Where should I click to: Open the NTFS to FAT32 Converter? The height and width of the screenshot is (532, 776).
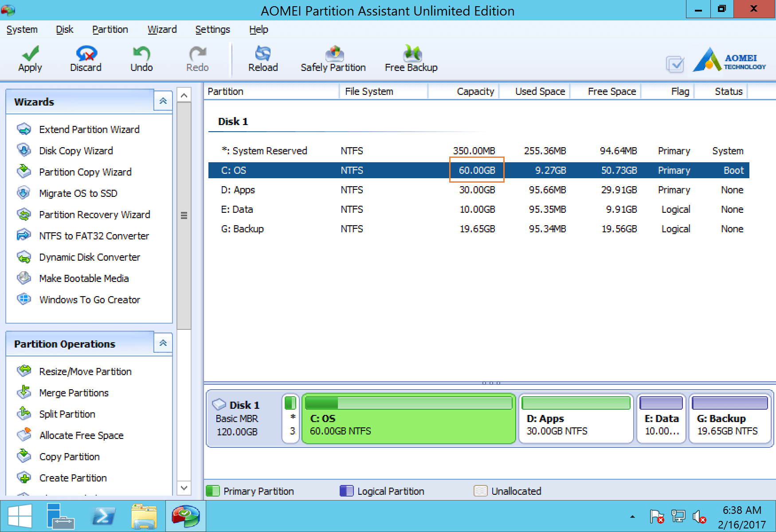pos(94,235)
